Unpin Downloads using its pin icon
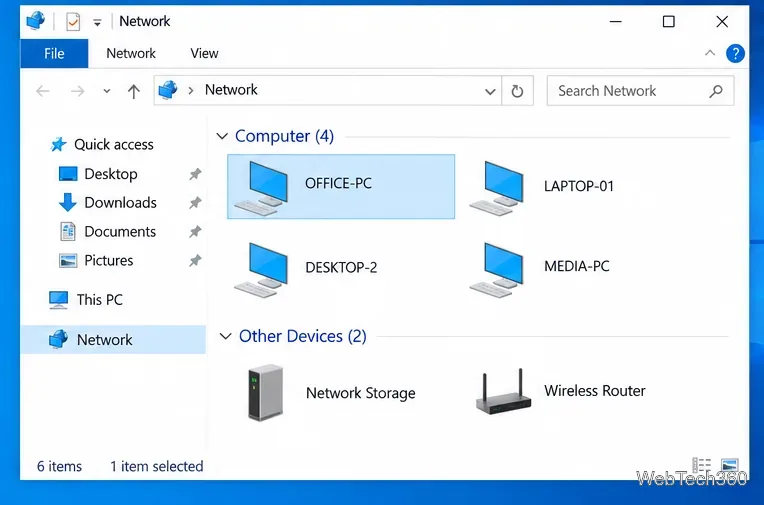This screenshot has height=505, width=764. click(195, 203)
